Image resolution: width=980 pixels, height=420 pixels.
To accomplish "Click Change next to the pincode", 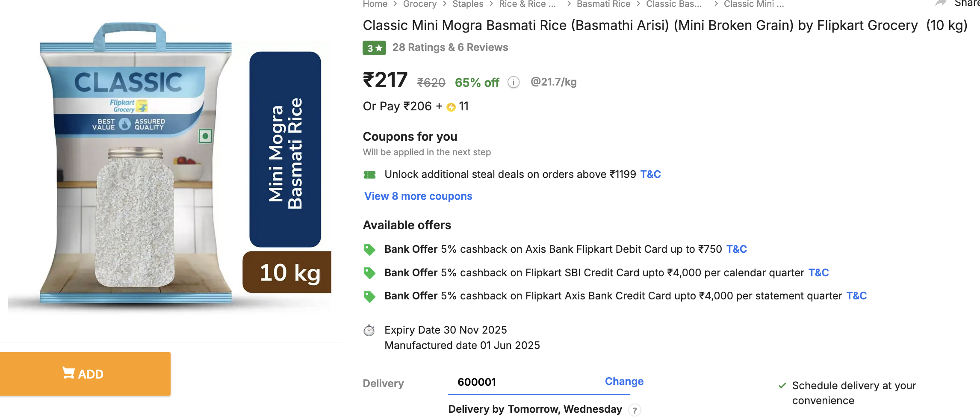I will (x=624, y=382).
